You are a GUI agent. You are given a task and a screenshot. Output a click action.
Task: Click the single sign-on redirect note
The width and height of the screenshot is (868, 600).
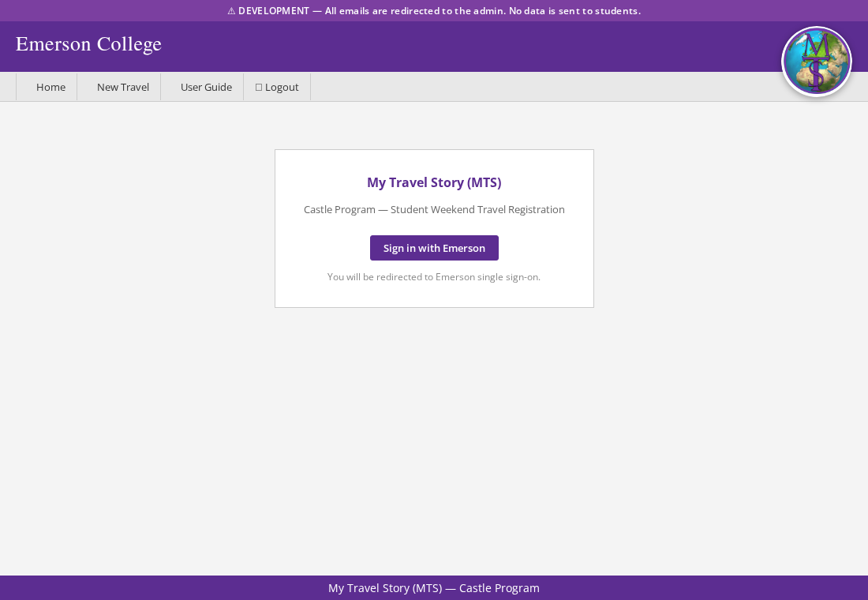pyautogui.click(x=434, y=276)
